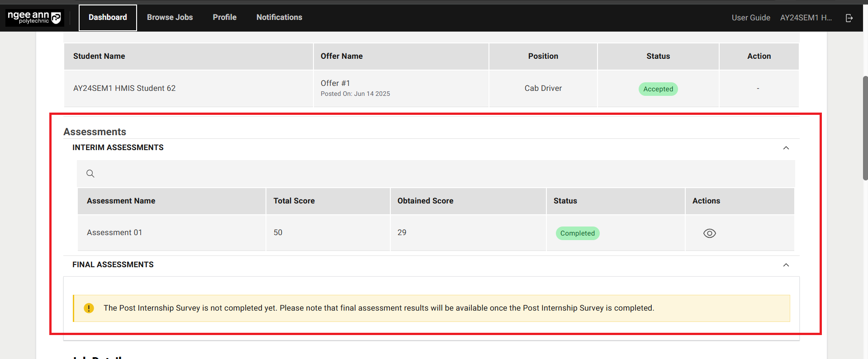This screenshot has width=868, height=359.
Task: Click the Obtained Score column header
Action: [x=425, y=201]
